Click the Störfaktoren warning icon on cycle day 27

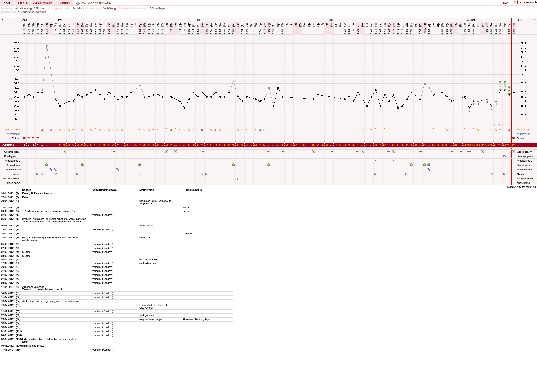click(x=140, y=165)
